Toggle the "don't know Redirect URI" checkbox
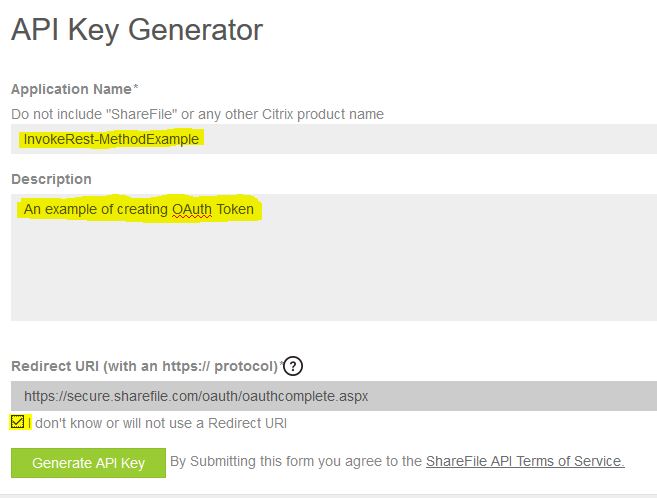The height and width of the screenshot is (498, 657). (x=18, y=422)
